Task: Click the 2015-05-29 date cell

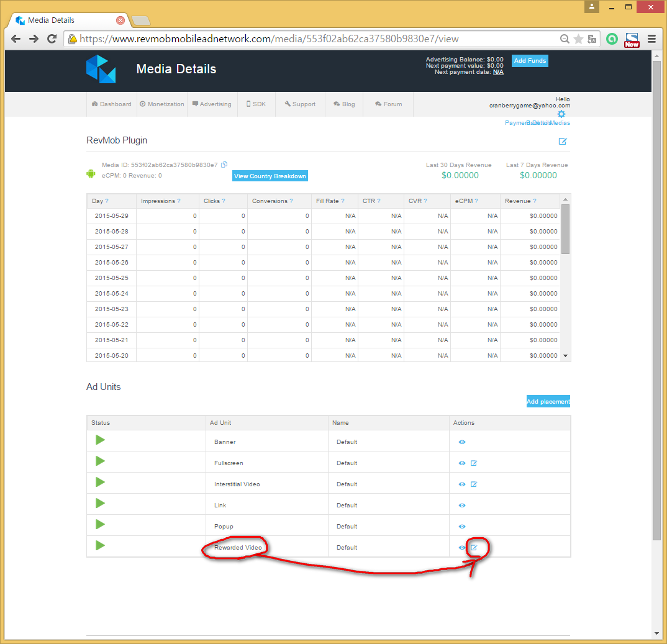Action: pyautogui.click(x=111, y=216)
